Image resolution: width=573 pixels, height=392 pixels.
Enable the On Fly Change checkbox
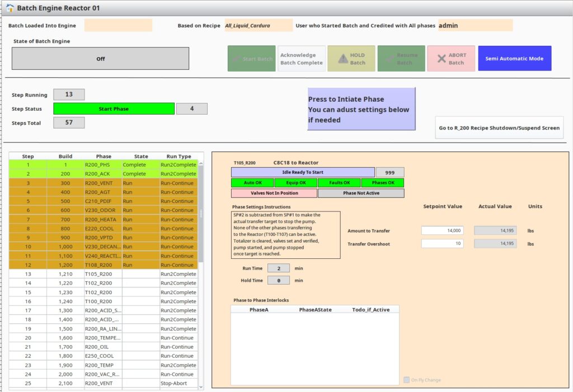(x=406, y=380)
